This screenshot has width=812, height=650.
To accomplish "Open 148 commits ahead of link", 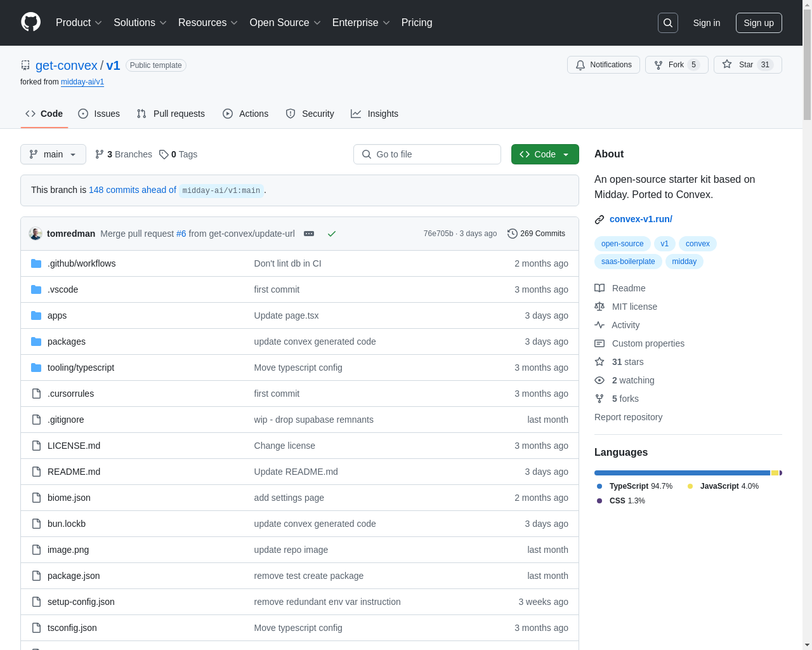I will [133, 190].
